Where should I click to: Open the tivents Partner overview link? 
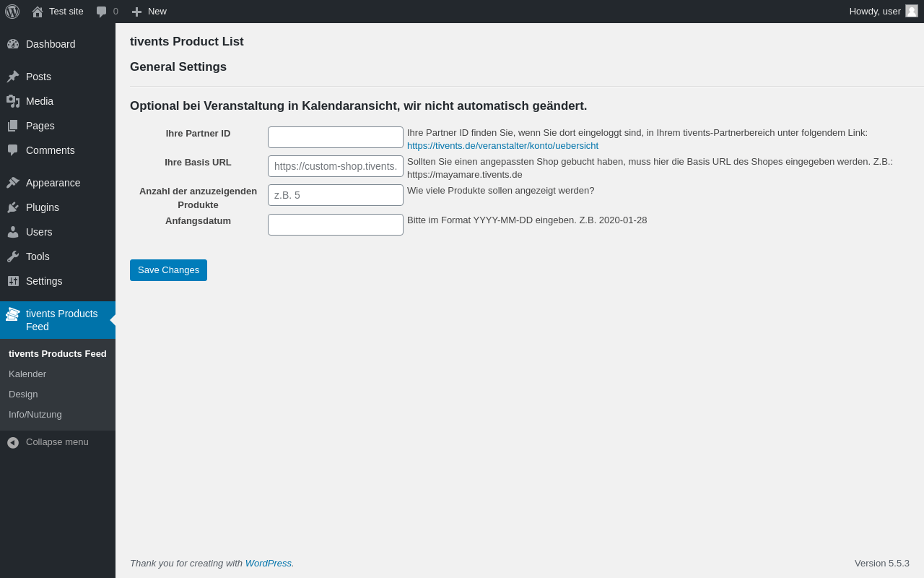click(x=502, y=146)
